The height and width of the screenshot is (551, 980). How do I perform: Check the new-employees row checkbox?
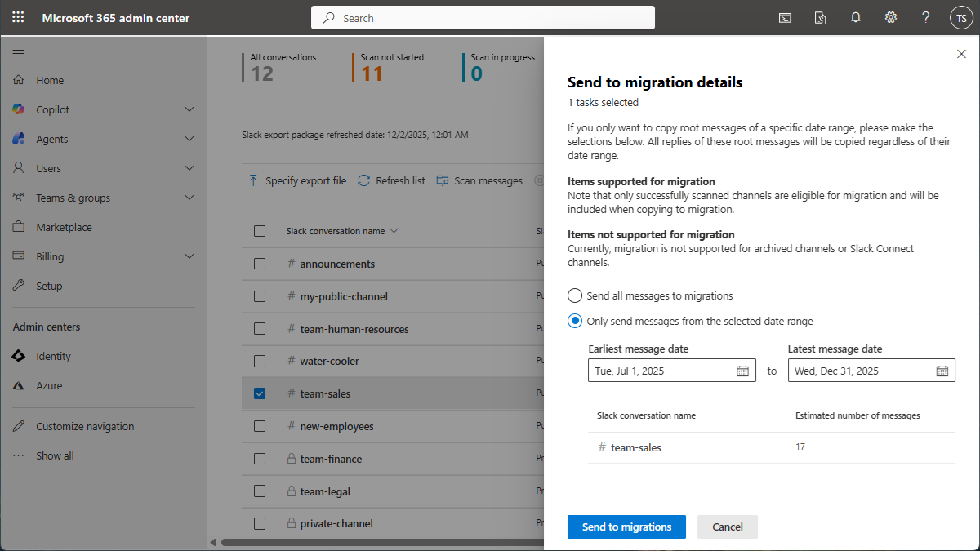pyautogui.click(x=260, y=426)
